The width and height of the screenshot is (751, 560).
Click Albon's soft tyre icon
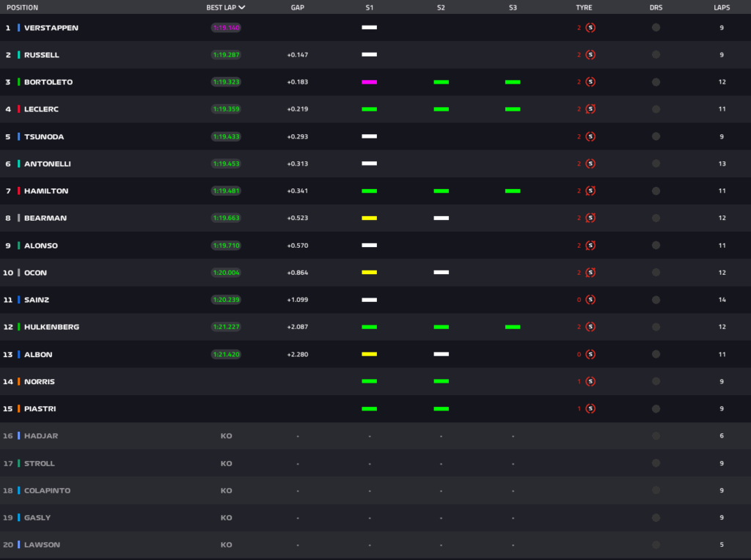(590, 354)
